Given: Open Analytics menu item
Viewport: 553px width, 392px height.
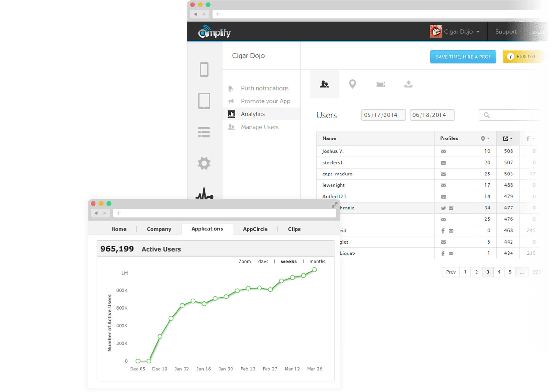Looking at the screenshot, I should coord(261,114).
